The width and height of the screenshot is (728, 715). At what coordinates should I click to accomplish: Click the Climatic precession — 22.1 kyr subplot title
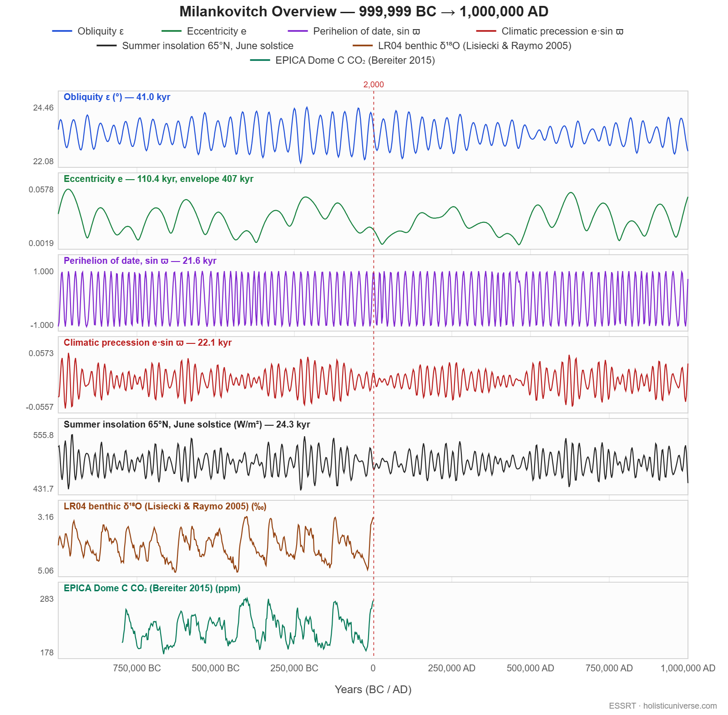tap(147, 342)
